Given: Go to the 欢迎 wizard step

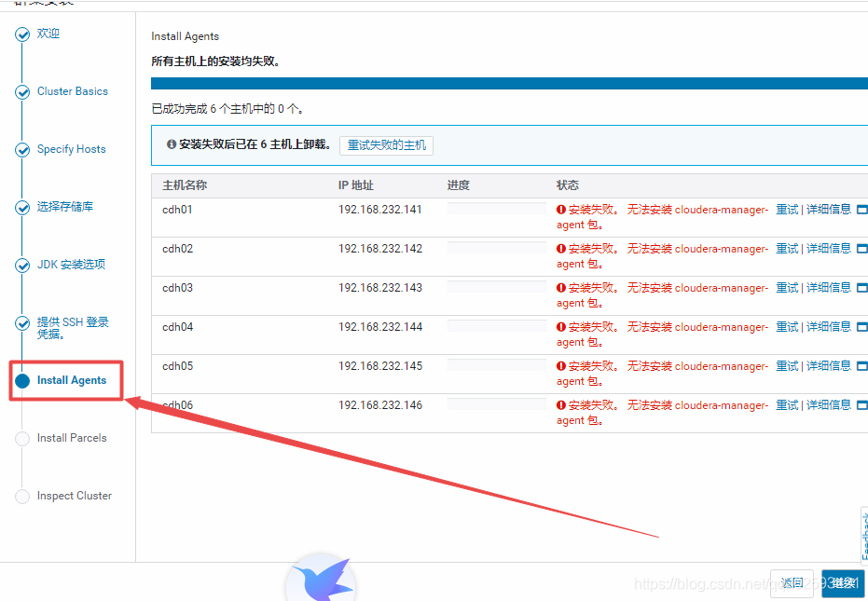Looking at the screenshot, I should coord(48,34).
